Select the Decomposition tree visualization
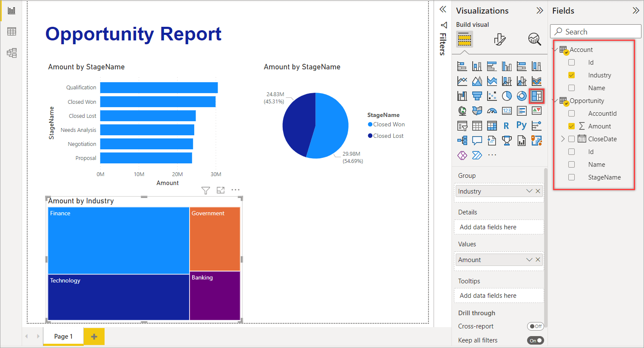 pyautogui.click(x=462, y=140)
